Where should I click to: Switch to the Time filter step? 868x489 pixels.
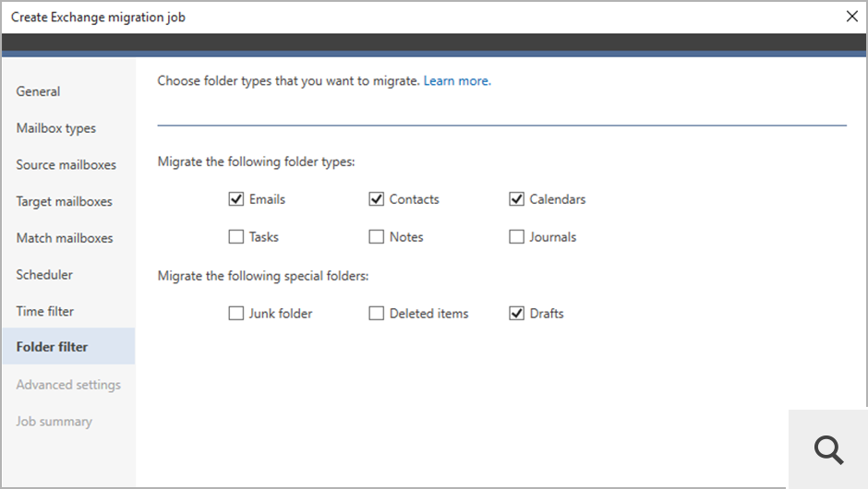tap(45, 312)
